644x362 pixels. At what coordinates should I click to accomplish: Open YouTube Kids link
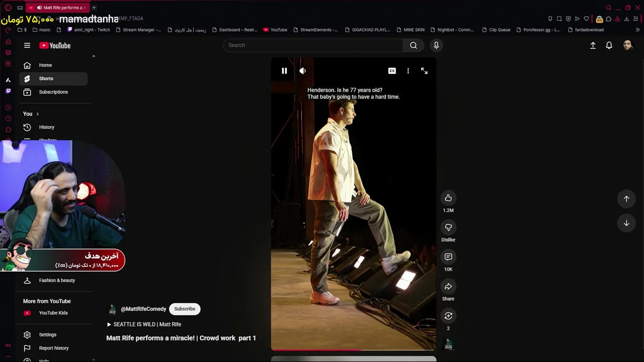coord(53,313)
